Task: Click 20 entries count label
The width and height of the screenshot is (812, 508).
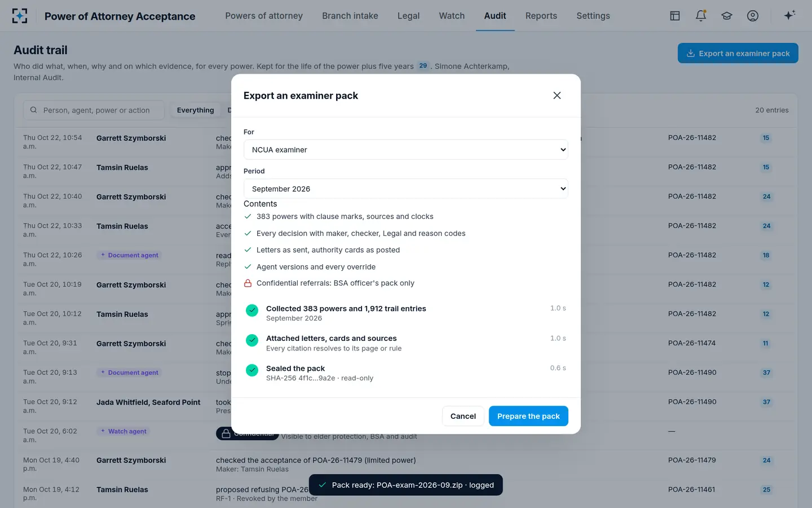Action: click(x=772, y=110)
